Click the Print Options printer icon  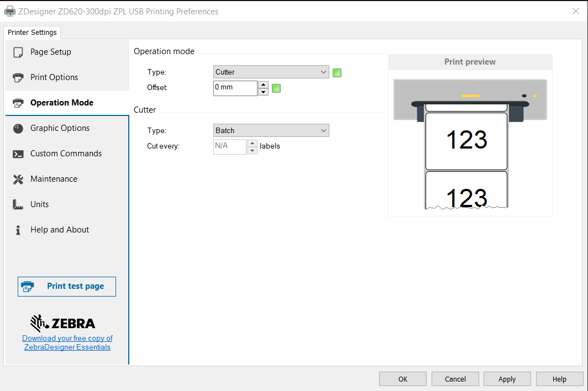click(x=18, y=77)
